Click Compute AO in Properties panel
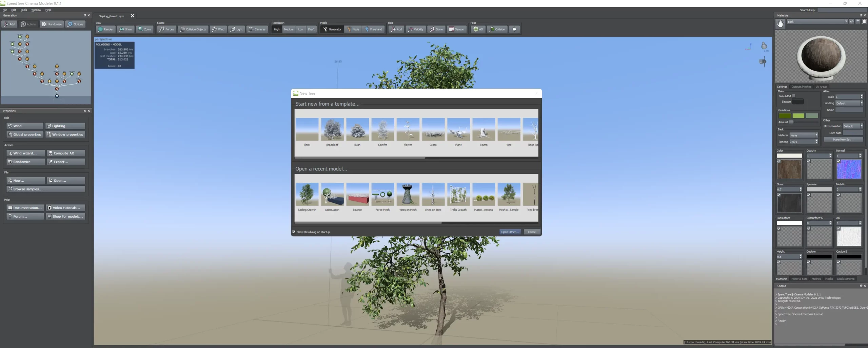The image size is (868, 348). [66, 153]
